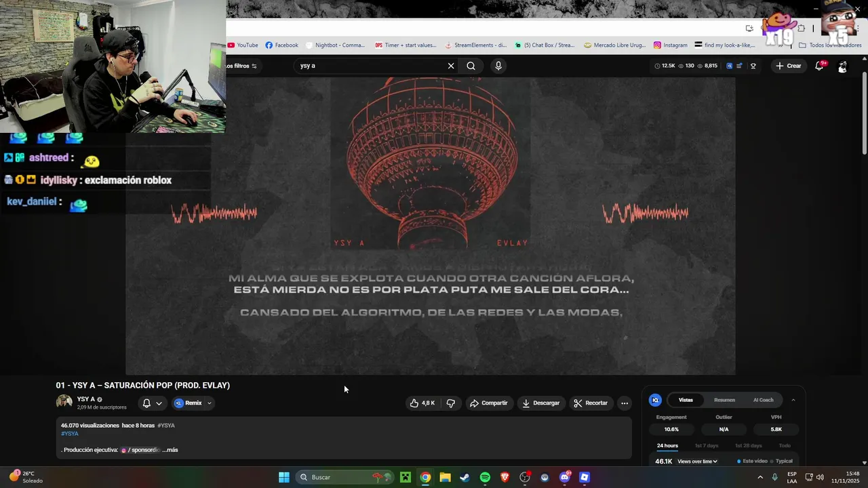Click the filtros toggle icon
The height and width of the screenshot is (488, 868).
[x=256, y=66]
